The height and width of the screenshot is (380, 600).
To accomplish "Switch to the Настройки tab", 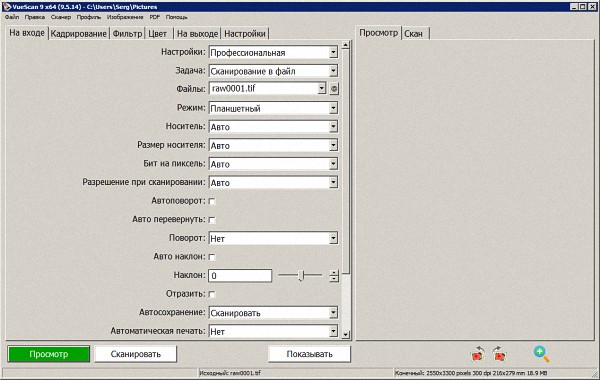I will pyautogui.click(x=245, y=34).
